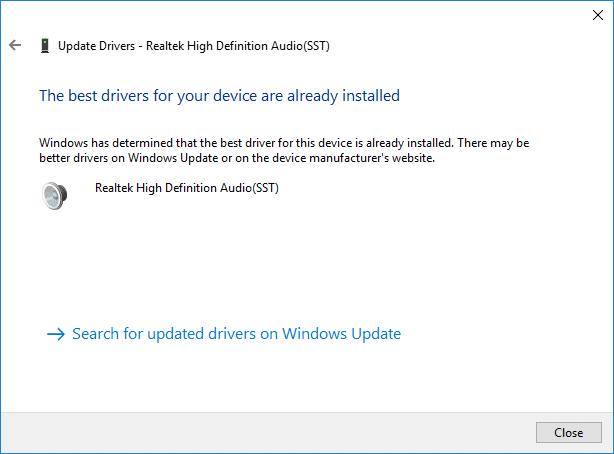Click the blue arrow icon beside the search link
The image size is (614, 454).
[x=56, y=334]
